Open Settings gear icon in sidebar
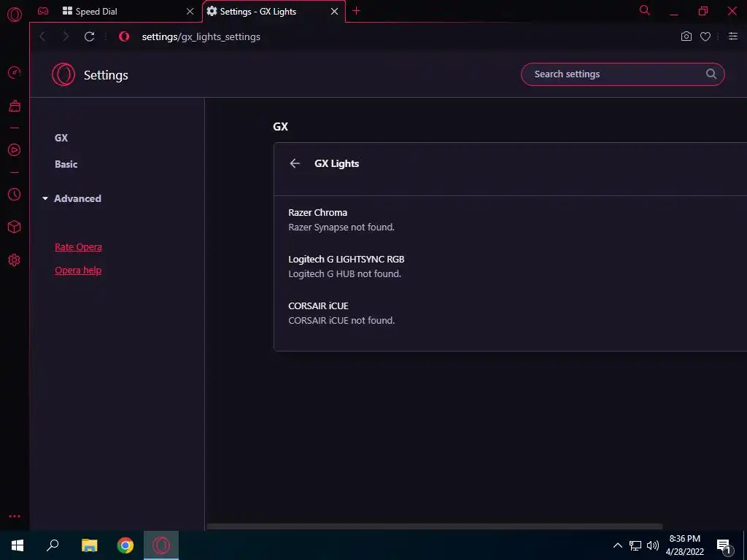Image resolution: width=747 pixels, height=560 pixels. click(15, 260)
